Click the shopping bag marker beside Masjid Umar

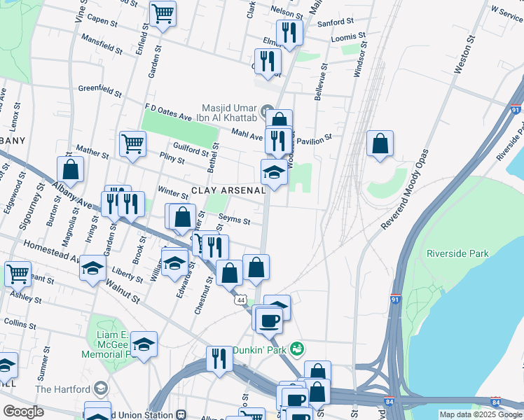click(280, 119)
